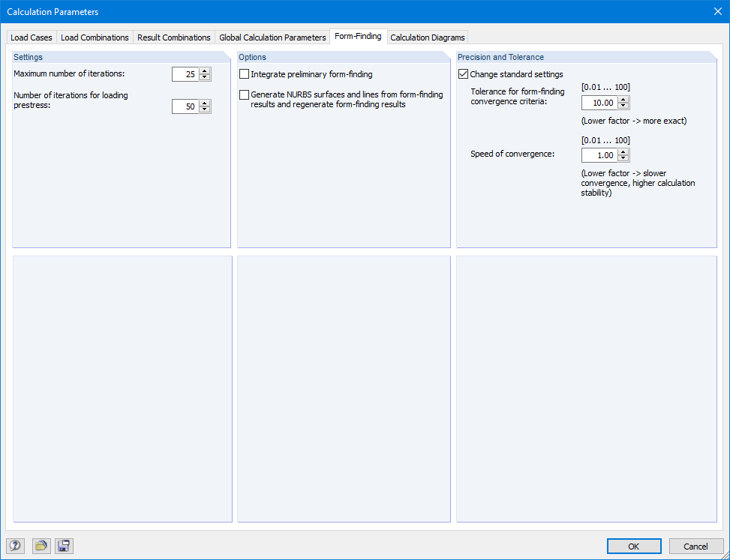The image size is (730, 560).
Task: Select the Form-Finding tab
Action: [358, 36]
